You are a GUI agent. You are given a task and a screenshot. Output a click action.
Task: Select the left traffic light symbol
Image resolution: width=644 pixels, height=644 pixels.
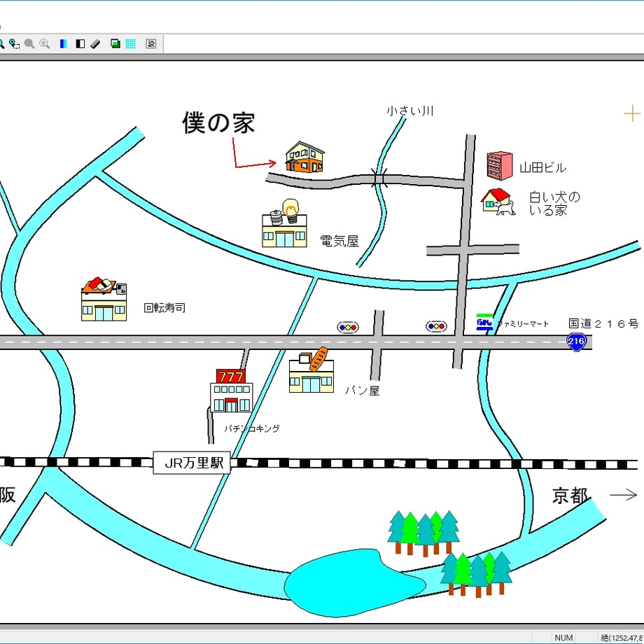[x=348, y=328]
